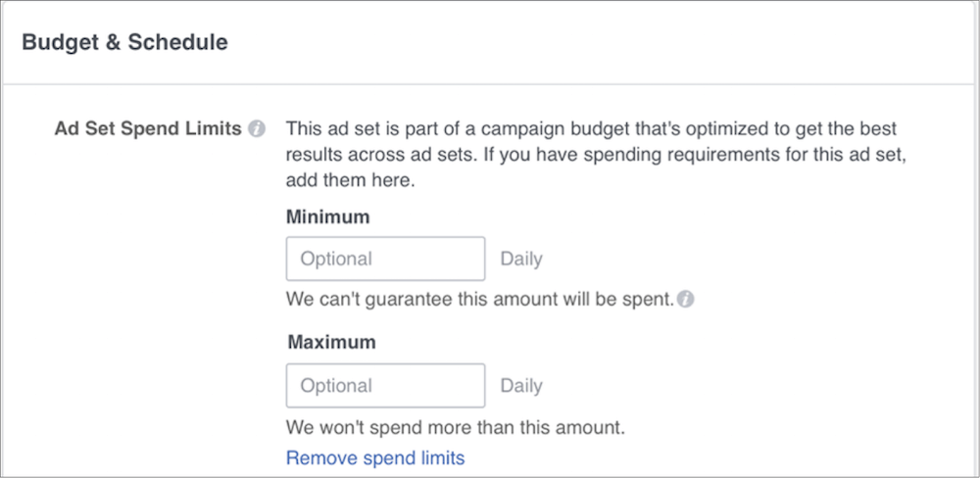This screenshot has height=478, width=980.
Task: Click info icon after the guarantee notice text
Action: (x=686, y=299)
